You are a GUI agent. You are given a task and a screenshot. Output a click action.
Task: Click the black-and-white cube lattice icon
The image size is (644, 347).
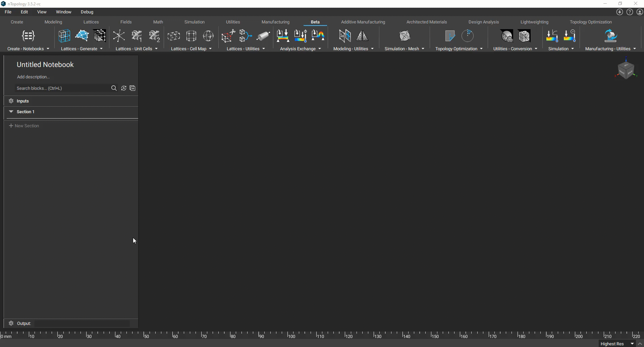click(100, 36)
